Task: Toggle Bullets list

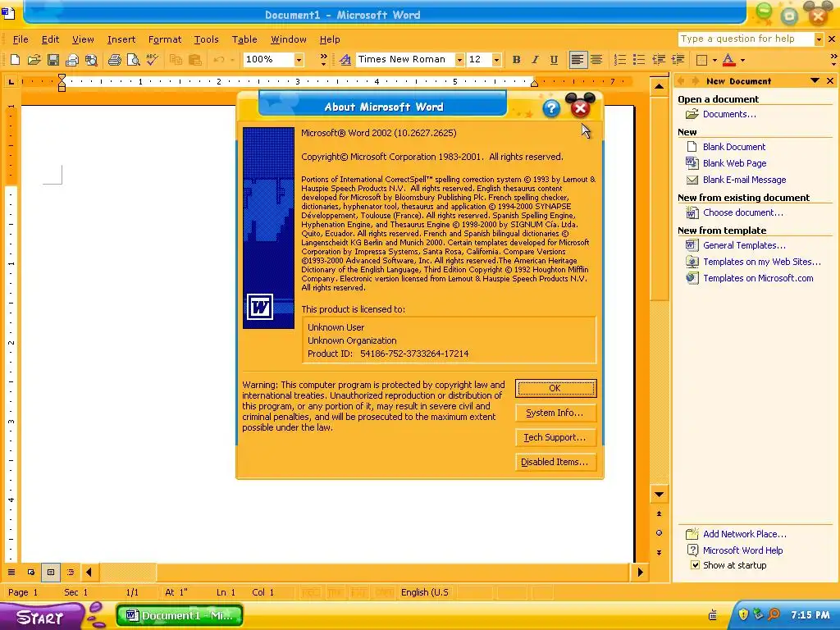Action: tap(638, 59)
